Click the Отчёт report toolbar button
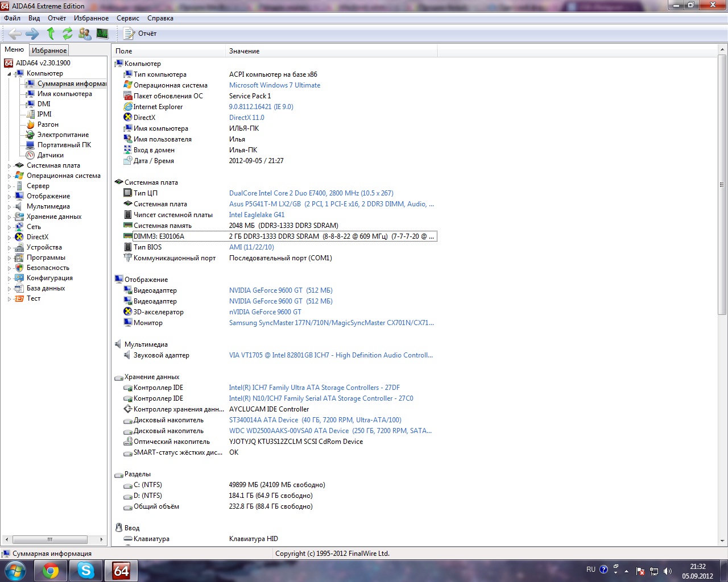Screen dimensions: 728x582 (x=140, y=34)
